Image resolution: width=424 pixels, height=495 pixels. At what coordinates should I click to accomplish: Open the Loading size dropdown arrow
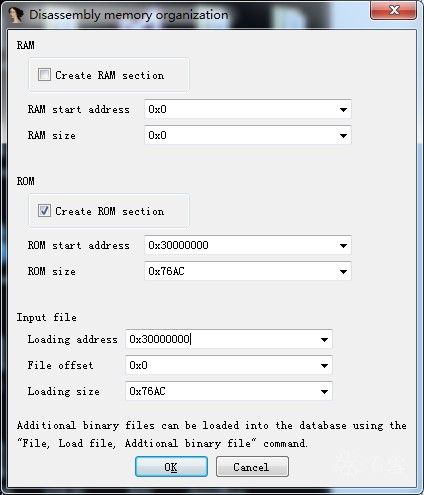tap(324, 391)
